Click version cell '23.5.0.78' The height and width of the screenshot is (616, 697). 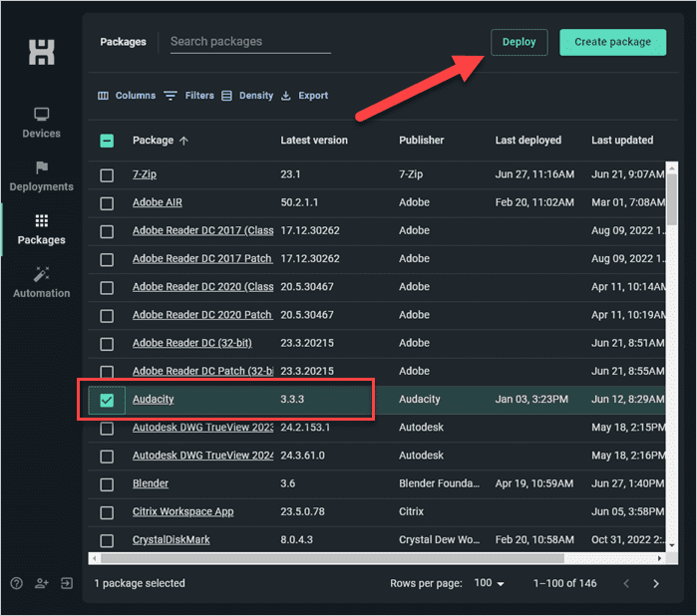pyautogui.click(x=302, y=511)
